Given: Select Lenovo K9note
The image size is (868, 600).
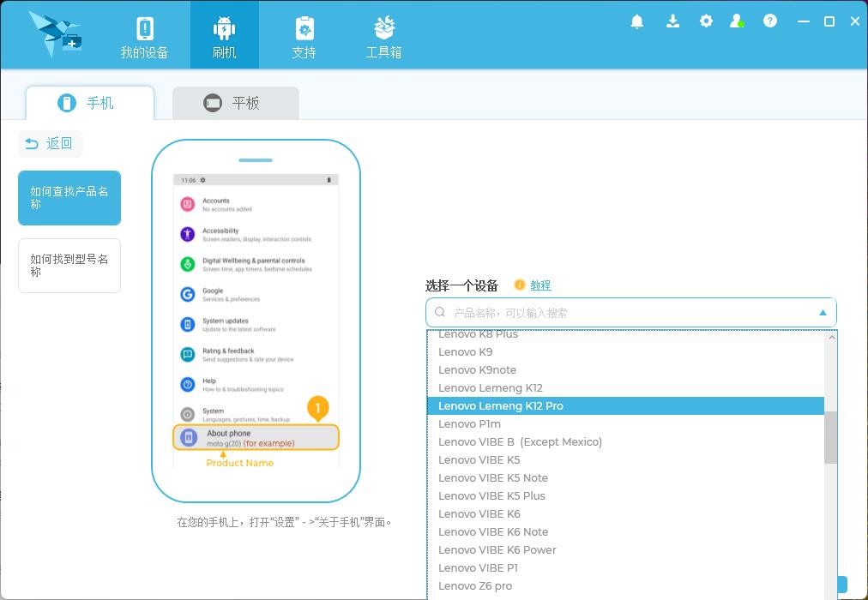Looking at the screenshot, I should pyautogui.click(x=625, y=370).
